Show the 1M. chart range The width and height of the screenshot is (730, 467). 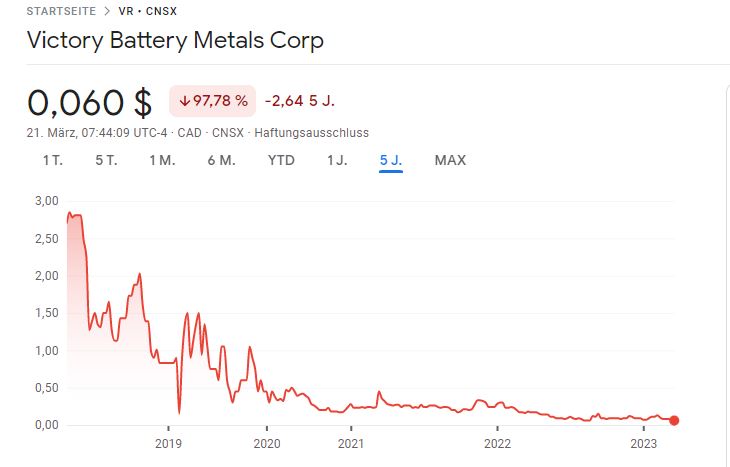click(162, 160)
